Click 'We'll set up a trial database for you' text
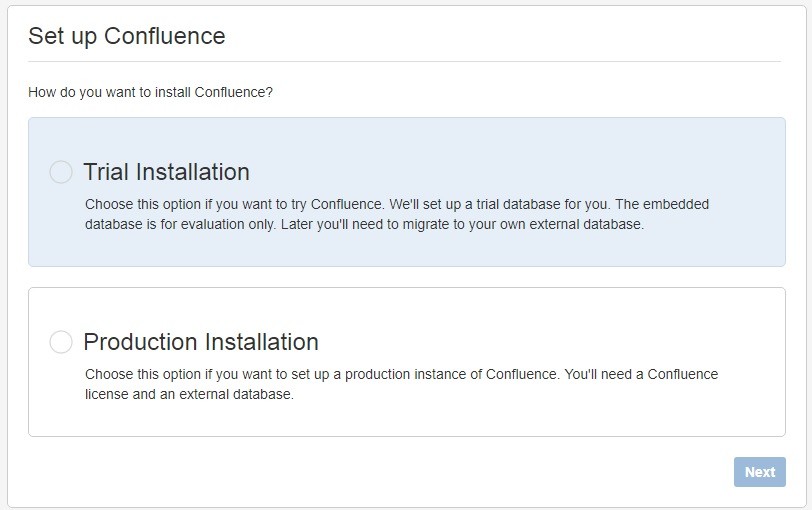The height and width of the screenshot is (510, 812). [x=504, y=204]
